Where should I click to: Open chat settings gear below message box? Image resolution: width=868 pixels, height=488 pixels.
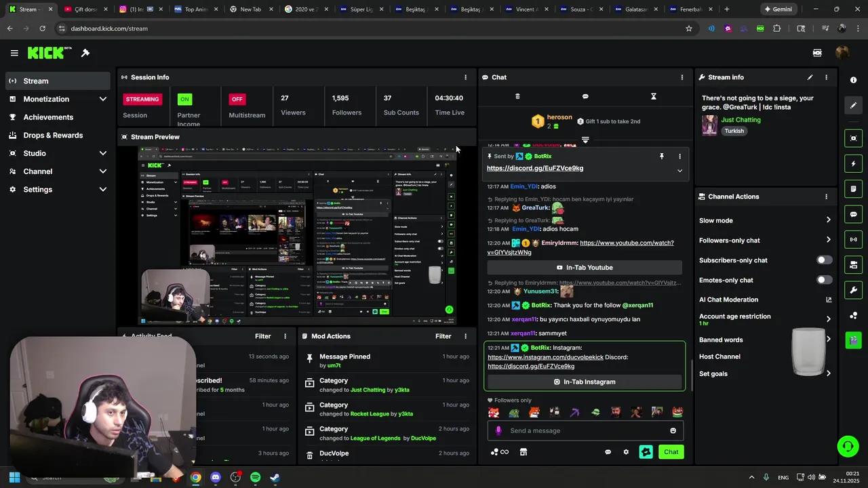pyautogui.click(x=626, y=452)
